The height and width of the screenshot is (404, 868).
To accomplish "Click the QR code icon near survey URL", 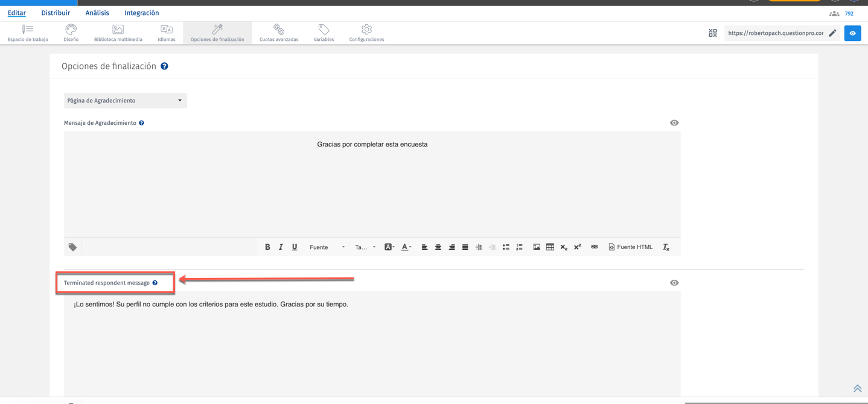I will tap(712, 33).
